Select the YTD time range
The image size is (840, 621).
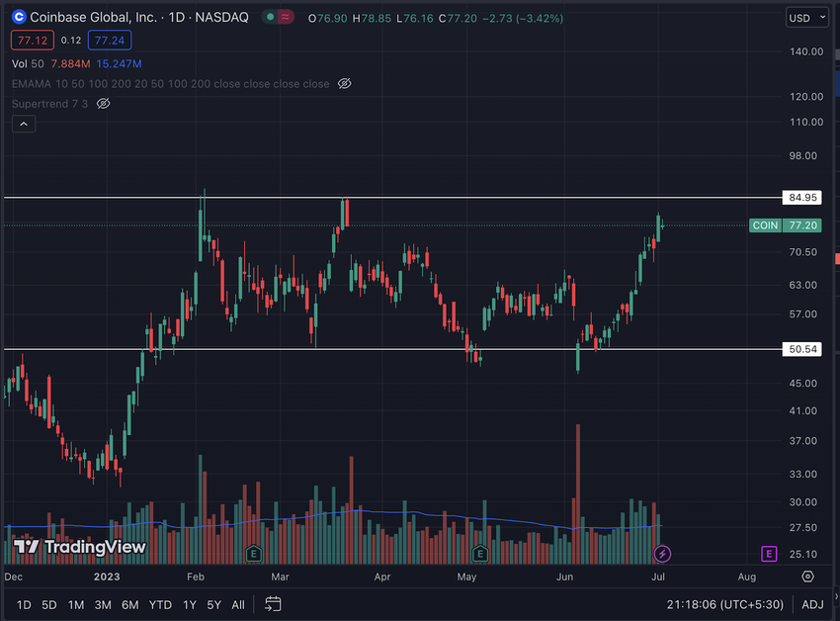160,605
